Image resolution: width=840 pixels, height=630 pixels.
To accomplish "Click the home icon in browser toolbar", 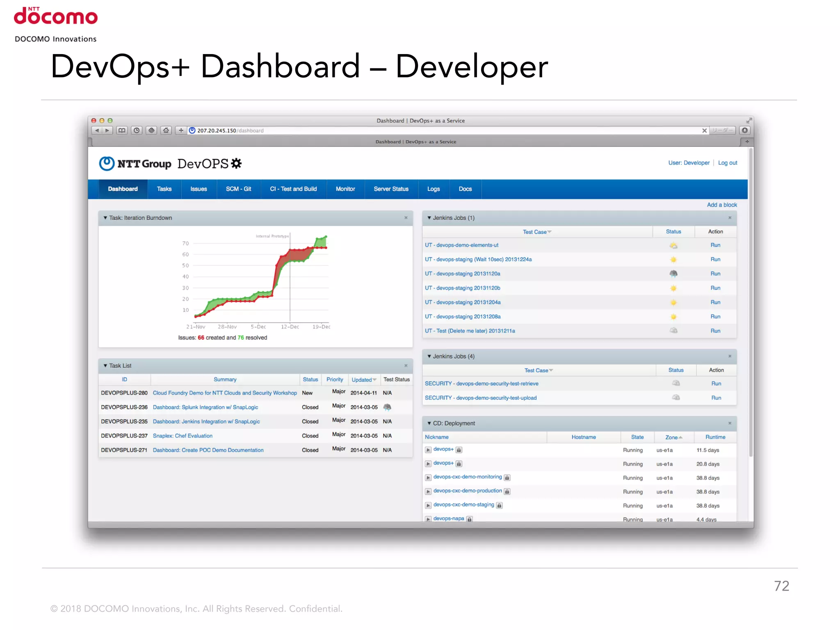I will (166, 130).
